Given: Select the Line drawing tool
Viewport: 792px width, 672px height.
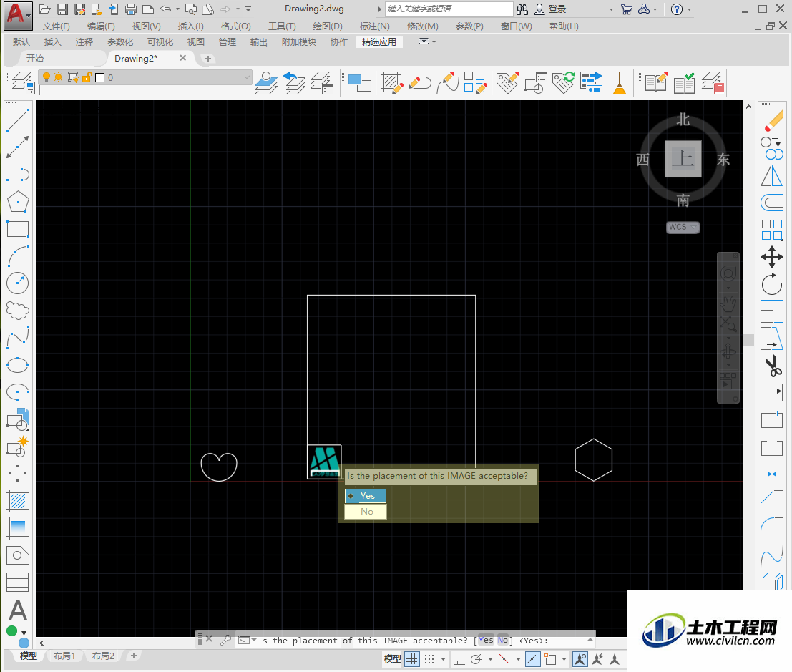Looking at the screenshot, I should (18, 120).
